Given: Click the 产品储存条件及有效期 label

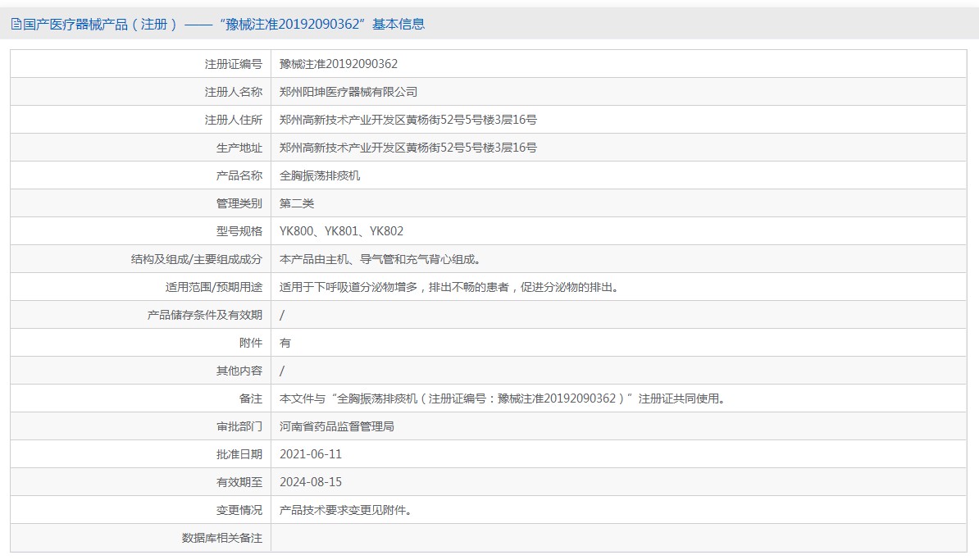Looking at the screenshot, I should (x=205, y=315).
